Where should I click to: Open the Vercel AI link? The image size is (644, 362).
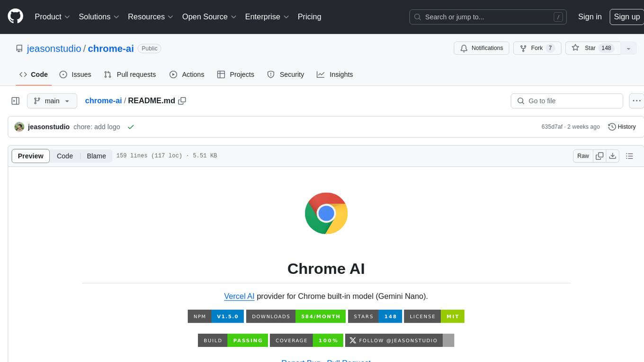(239, 296)
